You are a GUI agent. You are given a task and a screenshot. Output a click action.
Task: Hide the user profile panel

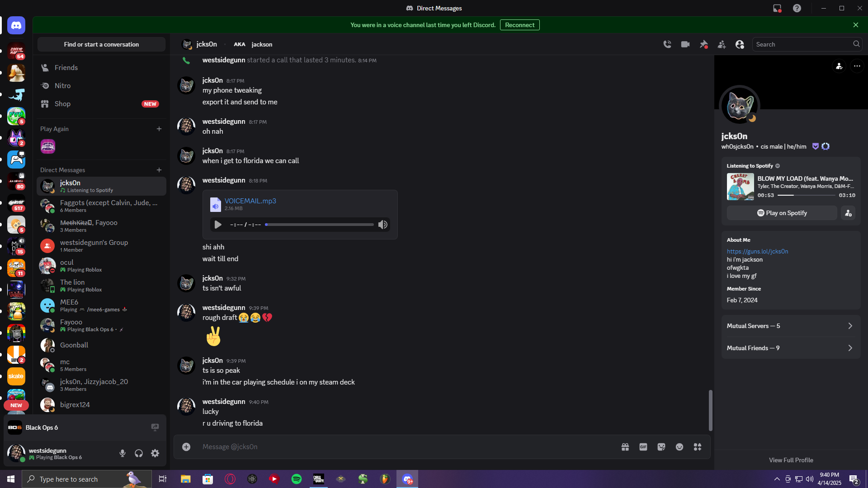pos(740,44)
